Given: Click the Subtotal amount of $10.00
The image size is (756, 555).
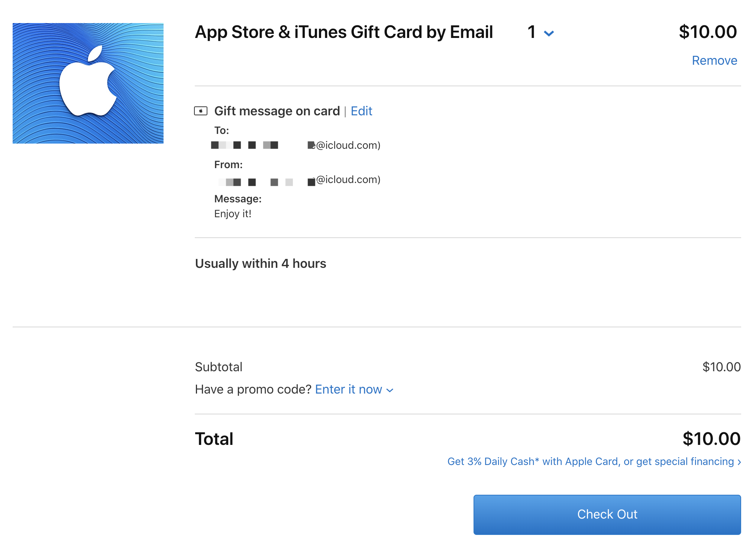Looking at the screenshot, I should click(721, 367).
